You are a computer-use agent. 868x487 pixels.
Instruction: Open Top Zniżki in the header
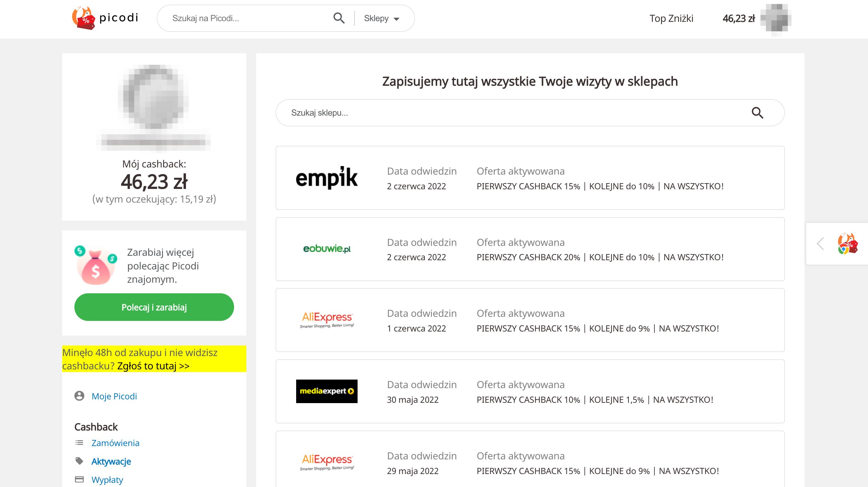[x=671, y=18]
